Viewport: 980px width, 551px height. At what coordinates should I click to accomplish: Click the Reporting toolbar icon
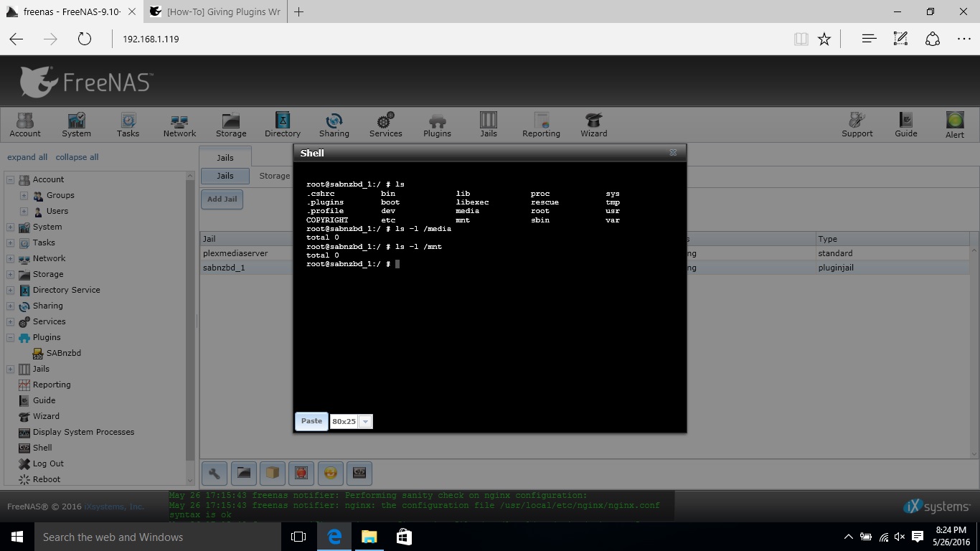point(541,123)
